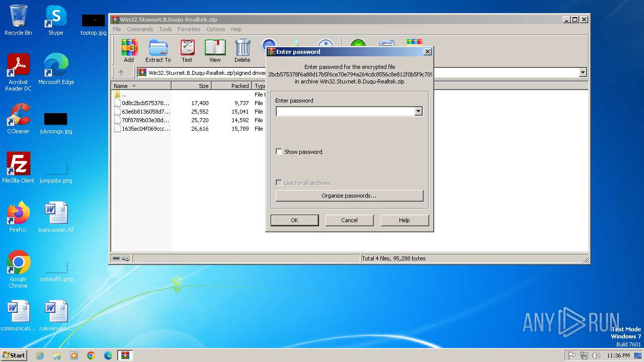The image size is (644, 362).
Task: Click the up one level arrow
Action: pyautogui.click(x=121, y=72)
